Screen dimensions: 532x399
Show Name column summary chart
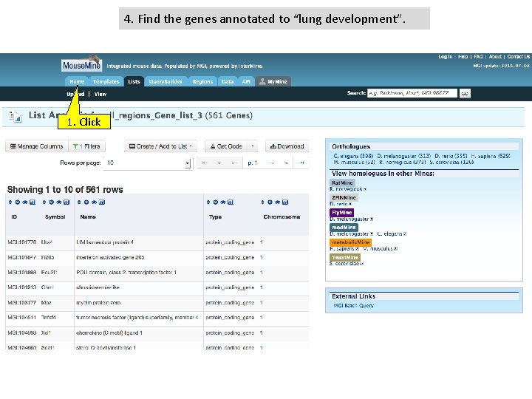click(x=102, y=202)
